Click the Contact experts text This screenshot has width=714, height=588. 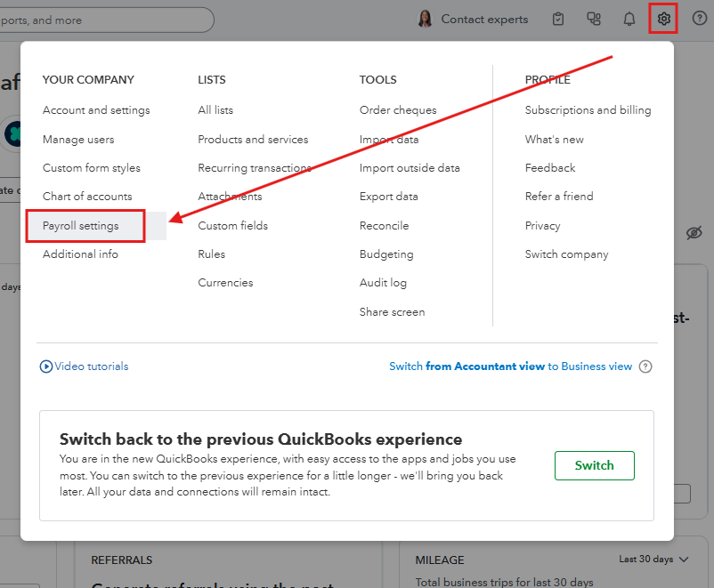pos(484,19)
